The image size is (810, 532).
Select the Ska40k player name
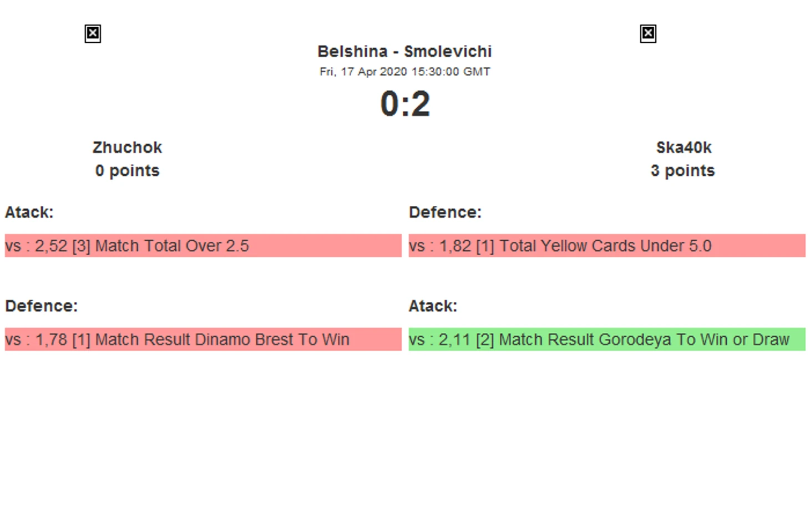pos(684,148)
